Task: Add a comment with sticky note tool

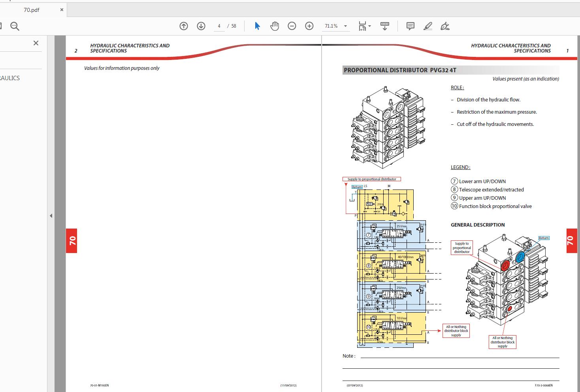Action: point(411,26)
